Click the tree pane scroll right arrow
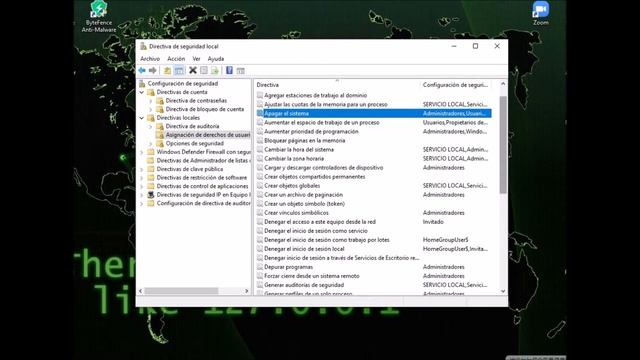The width and height of the screenshot is (640, 360). click(x=247, y=291)
